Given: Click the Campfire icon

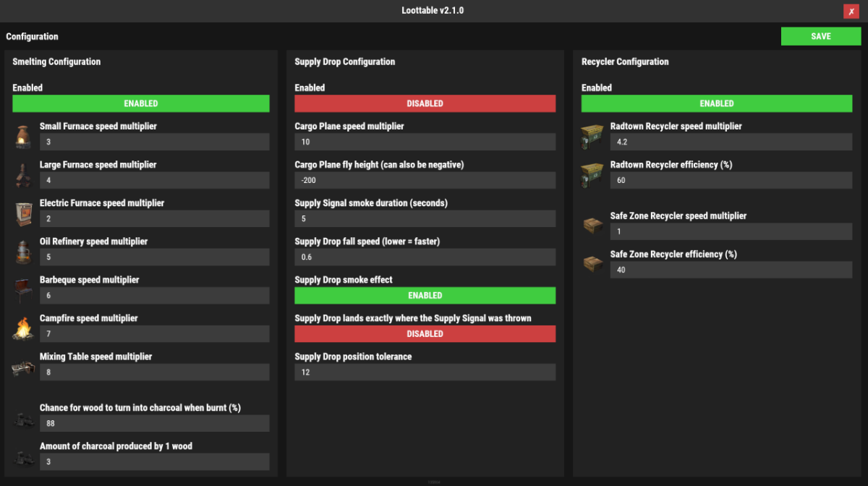Looking at the screenshot, I should [23, 328].
